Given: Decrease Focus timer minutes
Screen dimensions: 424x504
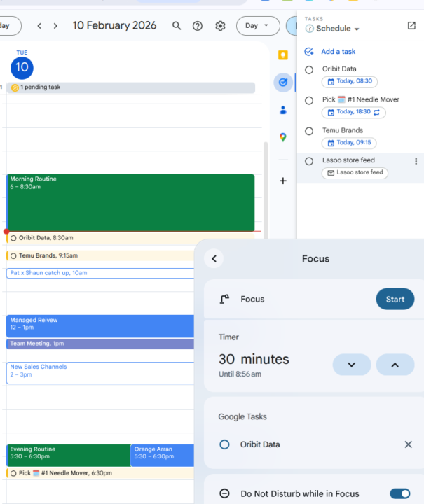Looking at the screenshot, I should [352, 365].
